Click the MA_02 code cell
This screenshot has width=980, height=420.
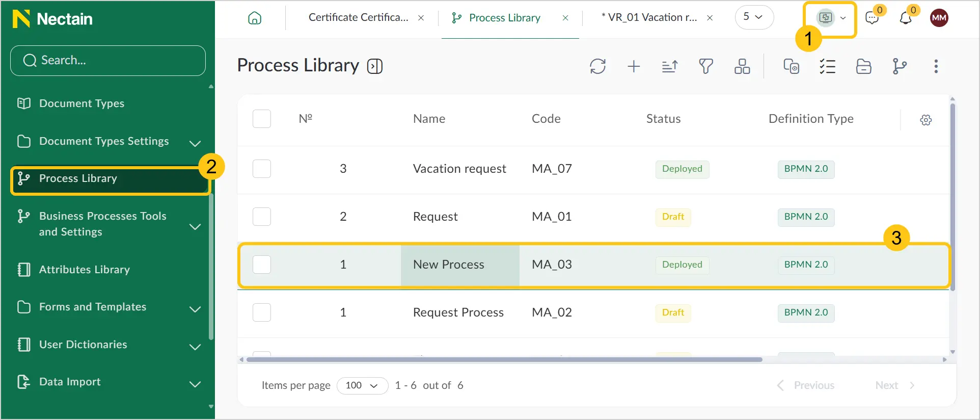click(552, 312)
